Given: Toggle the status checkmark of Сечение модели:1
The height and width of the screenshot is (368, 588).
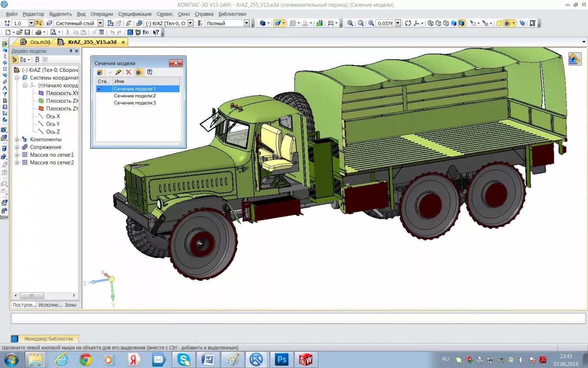Looking at the screenshot, I should pyautogui.click(x=100, y=89).
